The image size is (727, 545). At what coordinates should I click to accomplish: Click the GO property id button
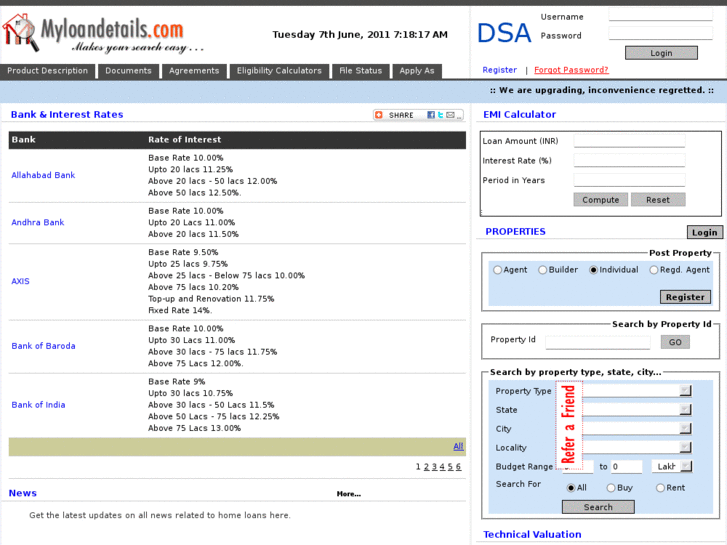675,342
